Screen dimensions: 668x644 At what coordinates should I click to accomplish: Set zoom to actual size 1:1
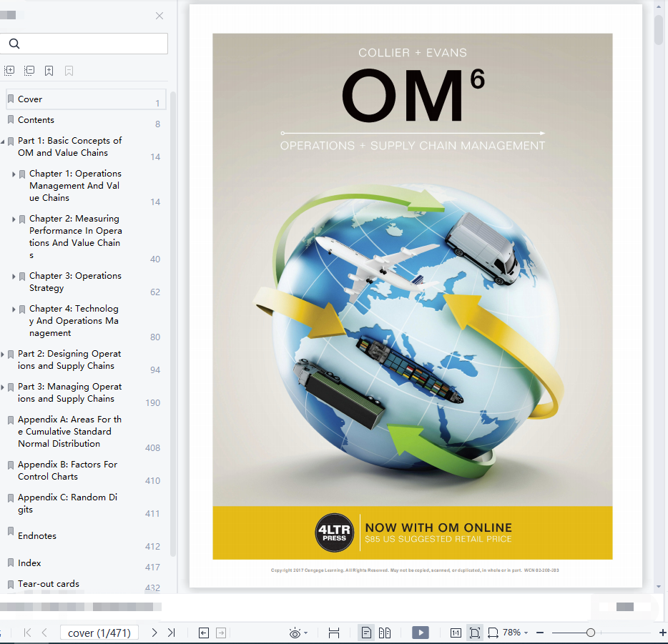[456, 633]
